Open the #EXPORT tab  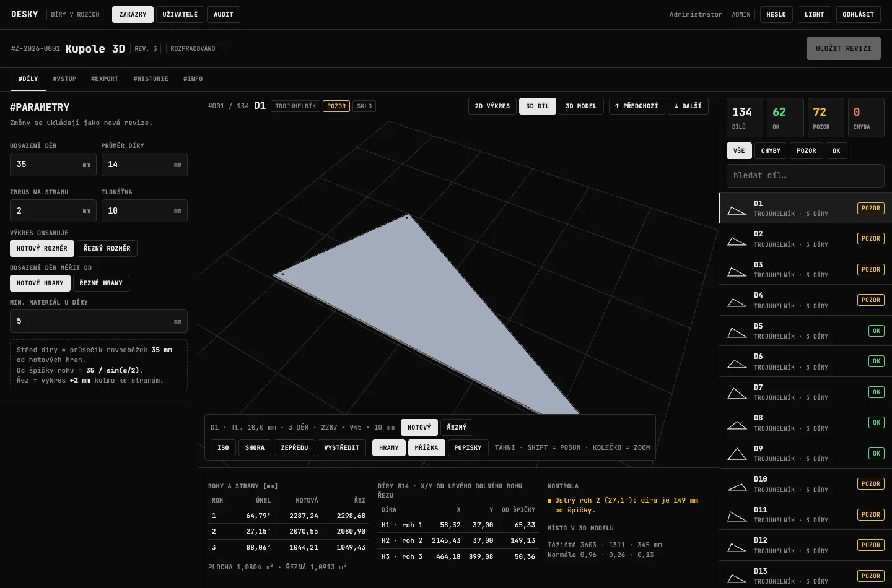(105, 79)
